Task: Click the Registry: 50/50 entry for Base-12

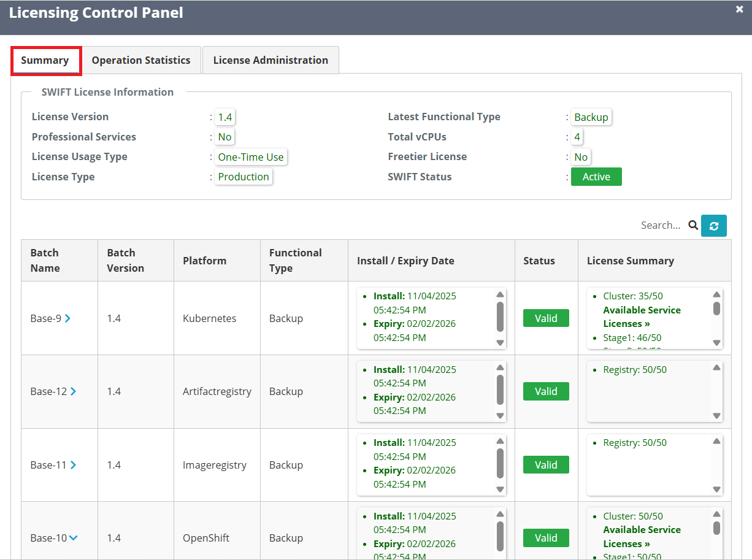Action: (635, 370)
